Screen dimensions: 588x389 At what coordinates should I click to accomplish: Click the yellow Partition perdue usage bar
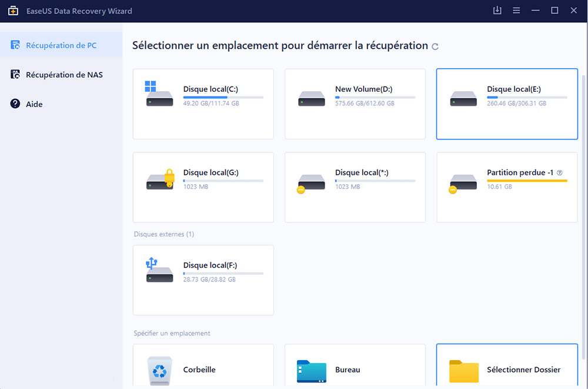click(x=527, y=181)
